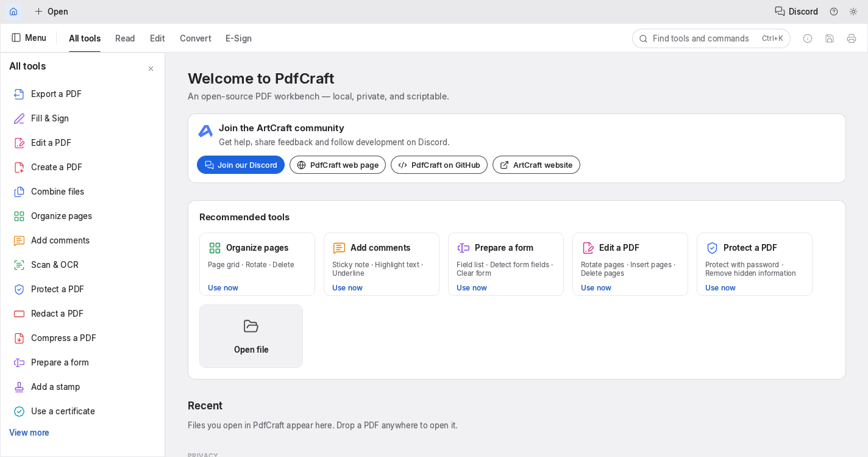
Task: Click Use now under Protect a PDF card
Action: point(720,288)
